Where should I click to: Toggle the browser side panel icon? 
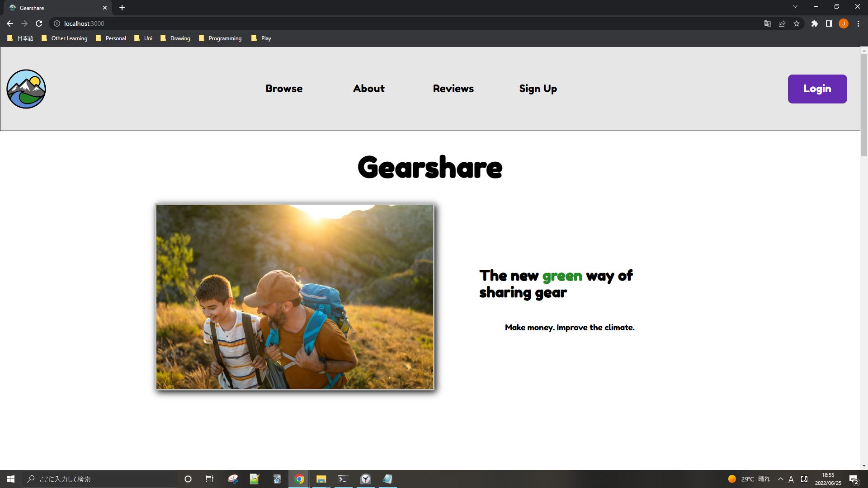(829, 23)
